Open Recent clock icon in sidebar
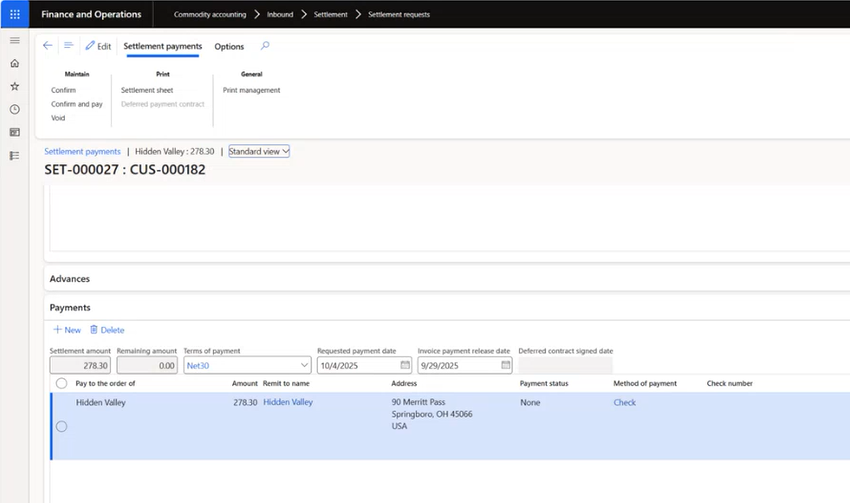850x503 pixels. click(x=14, y=109)
